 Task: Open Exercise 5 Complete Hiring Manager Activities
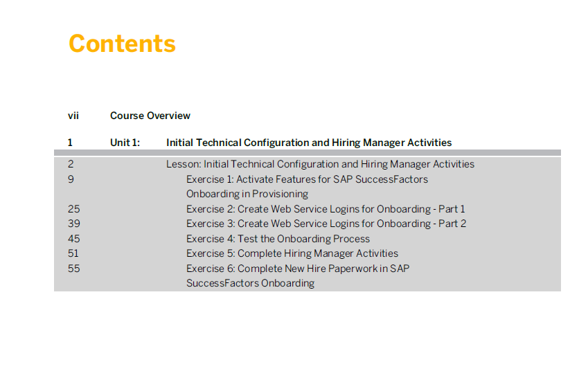point(292,254)
